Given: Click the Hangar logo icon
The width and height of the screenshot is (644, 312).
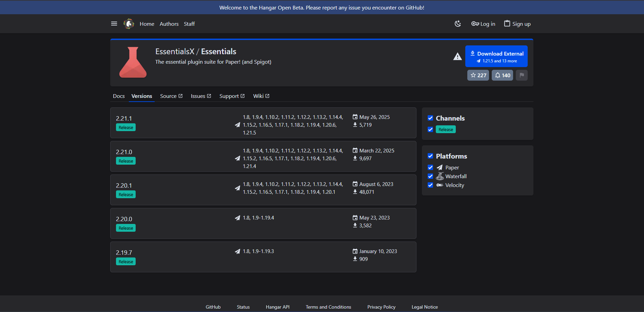Looking at the screenshot, I should (x=129, y=24).
